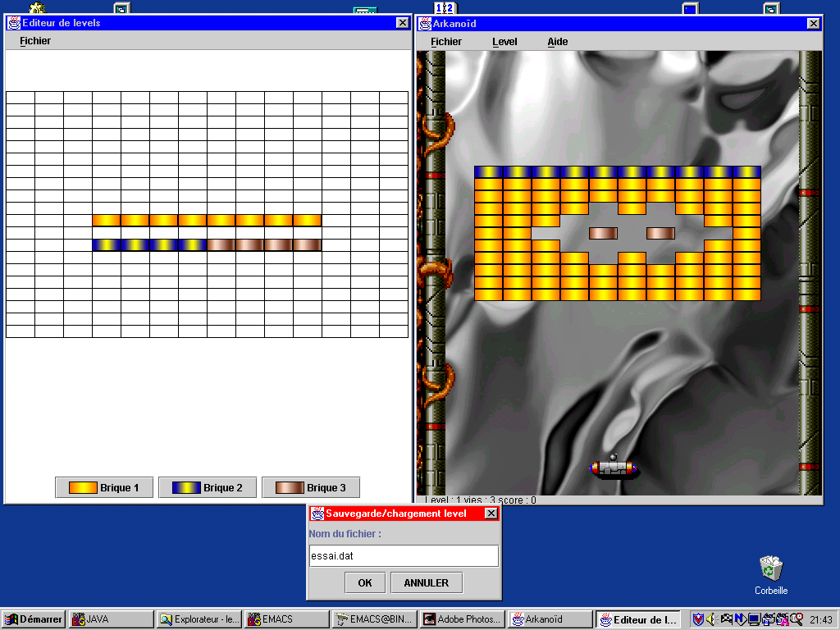
Task: Select the Brique 2 blue-yellow brick type
Action: pyautogui.click(x=208, y=488)
